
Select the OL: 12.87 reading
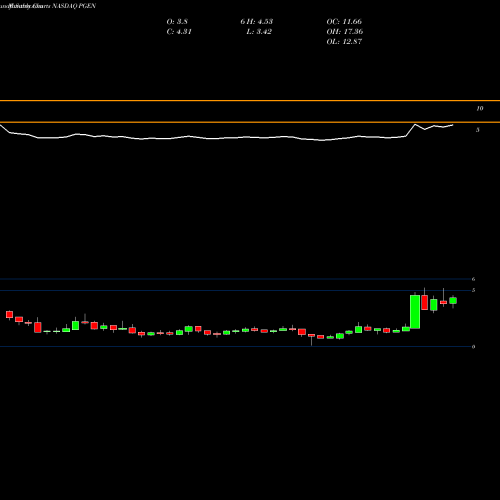[344, 42]
